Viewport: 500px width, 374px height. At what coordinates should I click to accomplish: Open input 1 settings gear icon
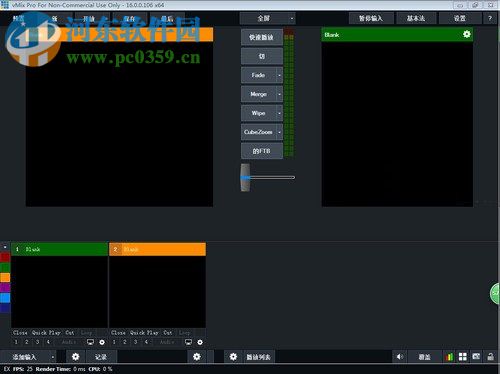102,342
